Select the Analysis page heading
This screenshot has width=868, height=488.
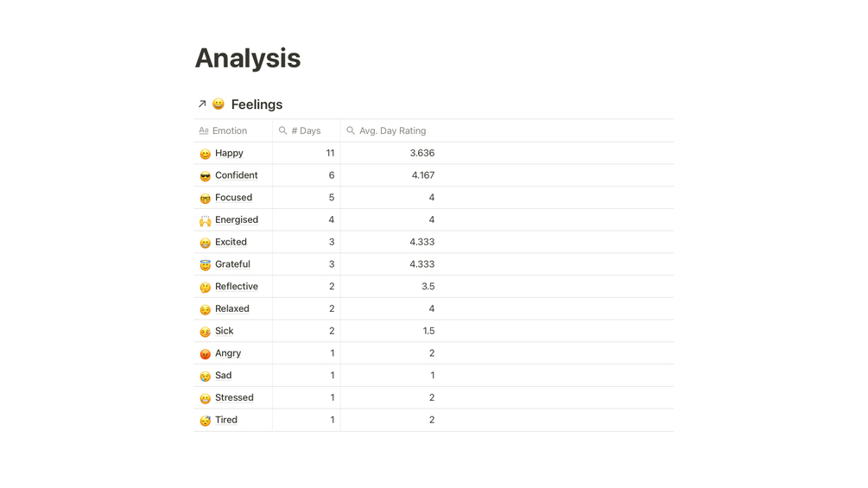point(248,58)
